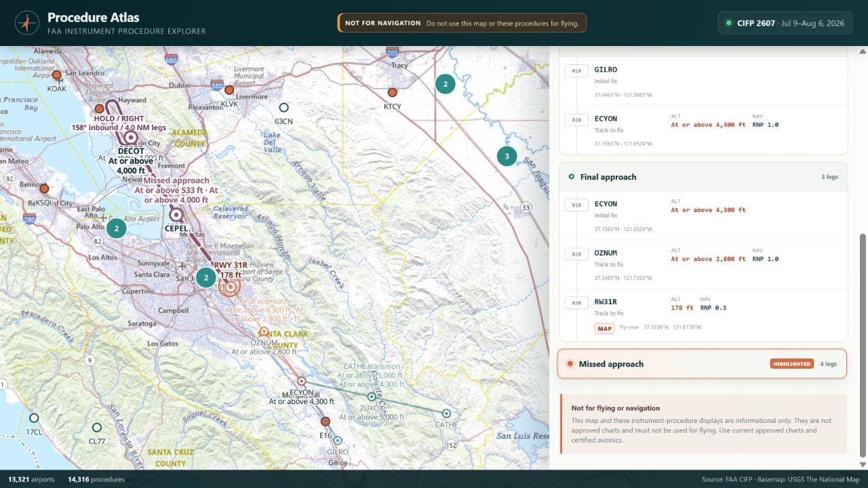The width and height of the screenshot is (868, 488).
Task: Click the '3 legs' count
Action: (829, 177)
